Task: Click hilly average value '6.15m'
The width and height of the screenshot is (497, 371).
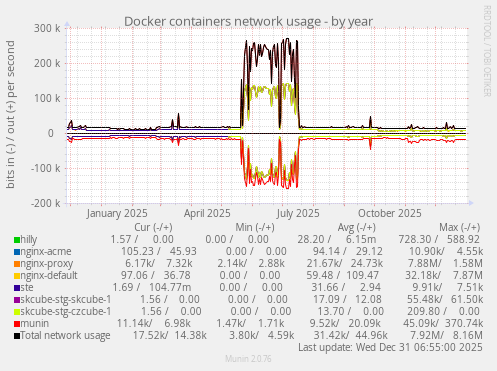Action: (x=361, y=239)
